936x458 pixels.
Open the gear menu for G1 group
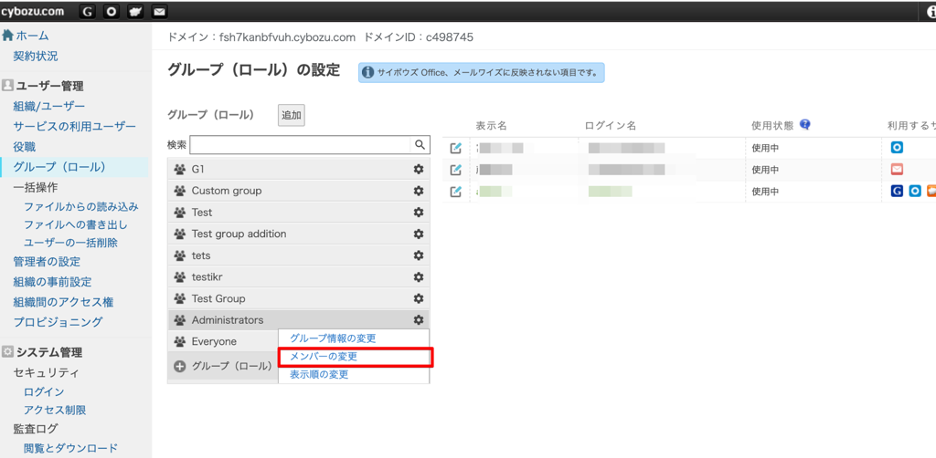[419, 169]
